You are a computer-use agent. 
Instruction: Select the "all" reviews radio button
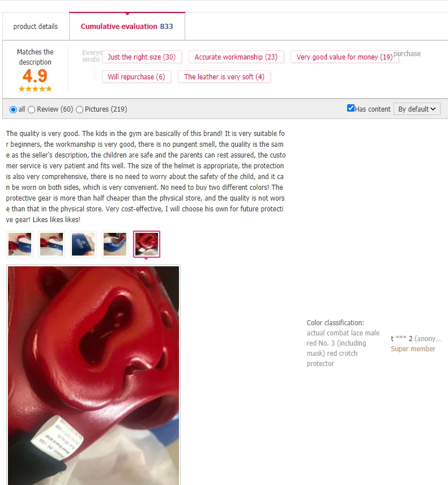point(13,109)
